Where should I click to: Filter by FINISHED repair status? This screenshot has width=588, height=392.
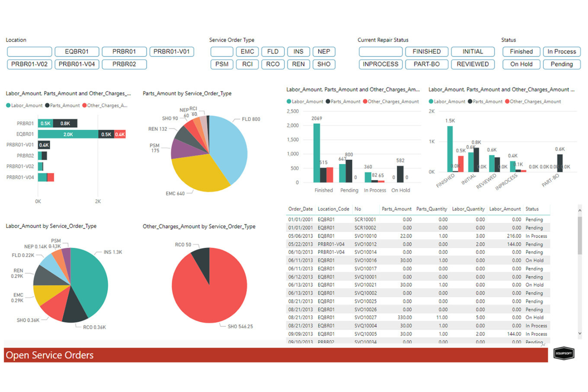tap(426, 52)
